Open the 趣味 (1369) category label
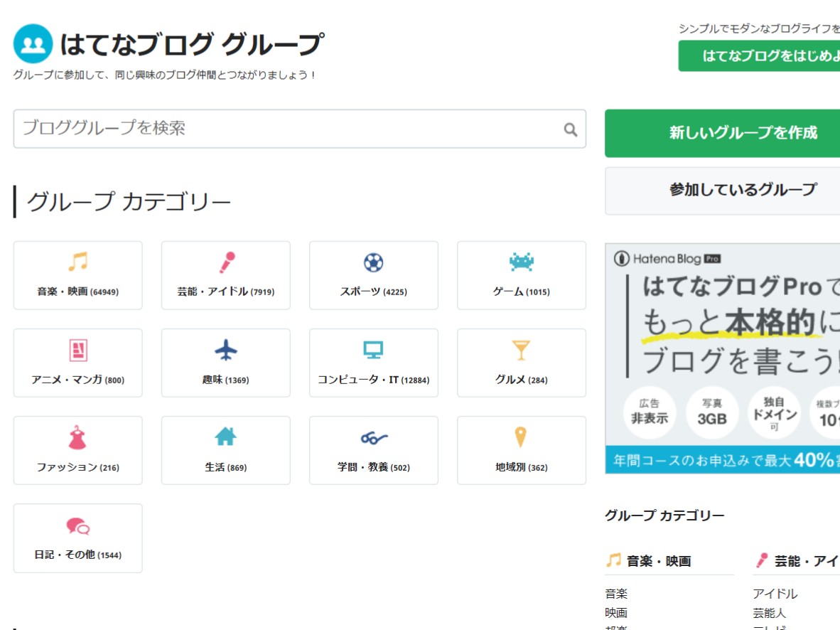 click(225, 380)
